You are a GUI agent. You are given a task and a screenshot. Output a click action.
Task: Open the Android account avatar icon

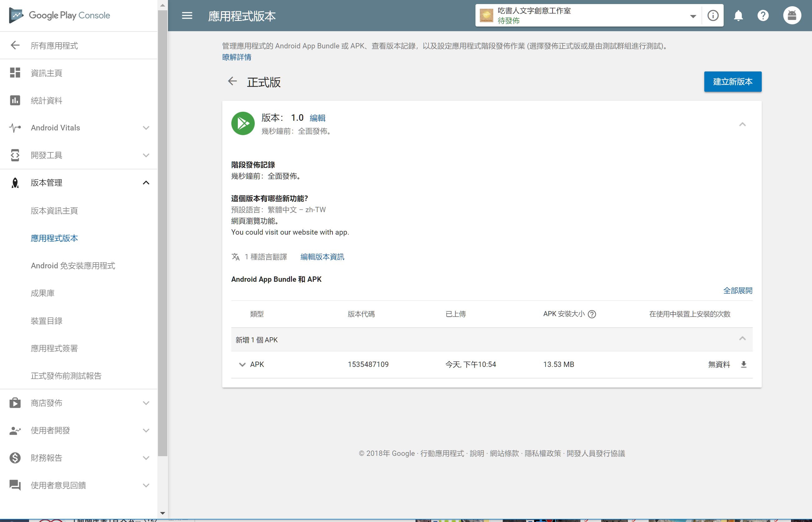pos(792,16)
